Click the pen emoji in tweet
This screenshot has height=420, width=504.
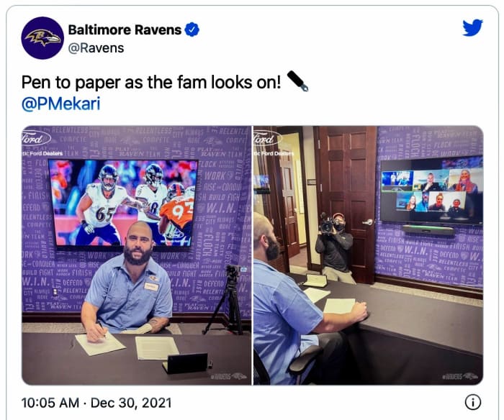click(x=297, y=81)
